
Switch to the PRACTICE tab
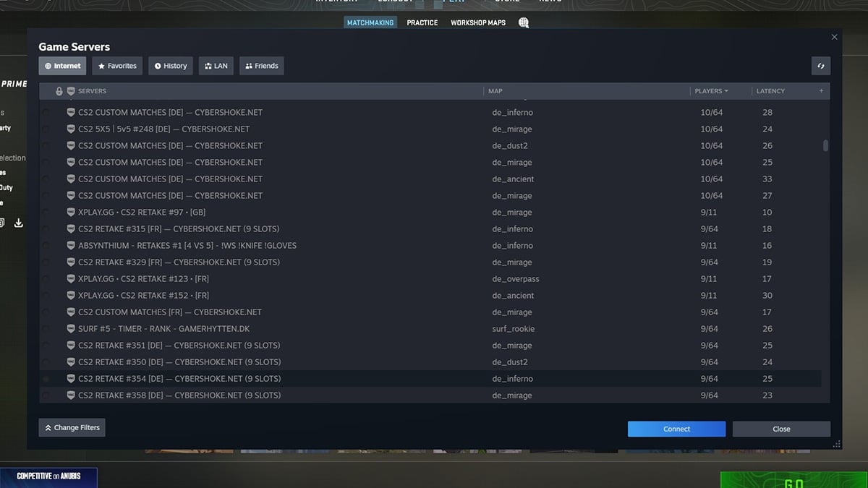[x=422, y=22]
